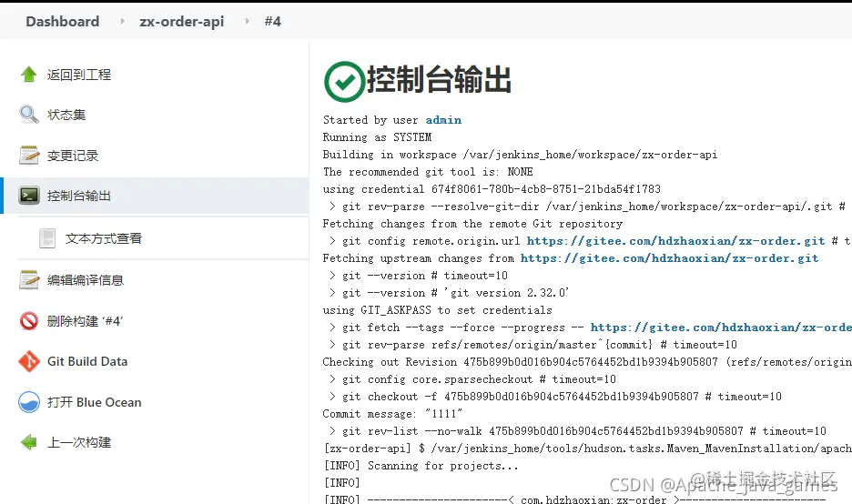Click the 'git rev-parse refs/remotes/origin/master' line
Image resolution: width=852 pixels, height=504 pixels.
533,345
